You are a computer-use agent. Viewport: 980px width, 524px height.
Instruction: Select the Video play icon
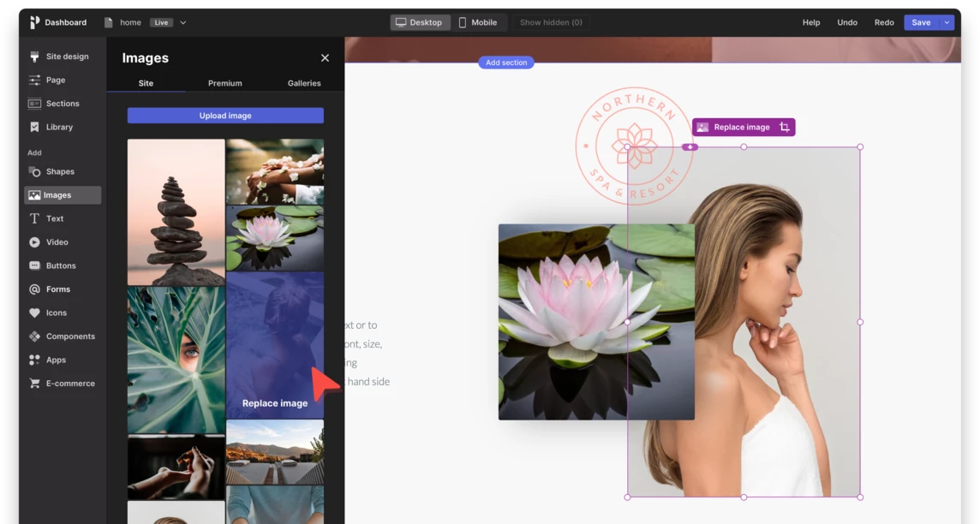[x=34, y=242]
